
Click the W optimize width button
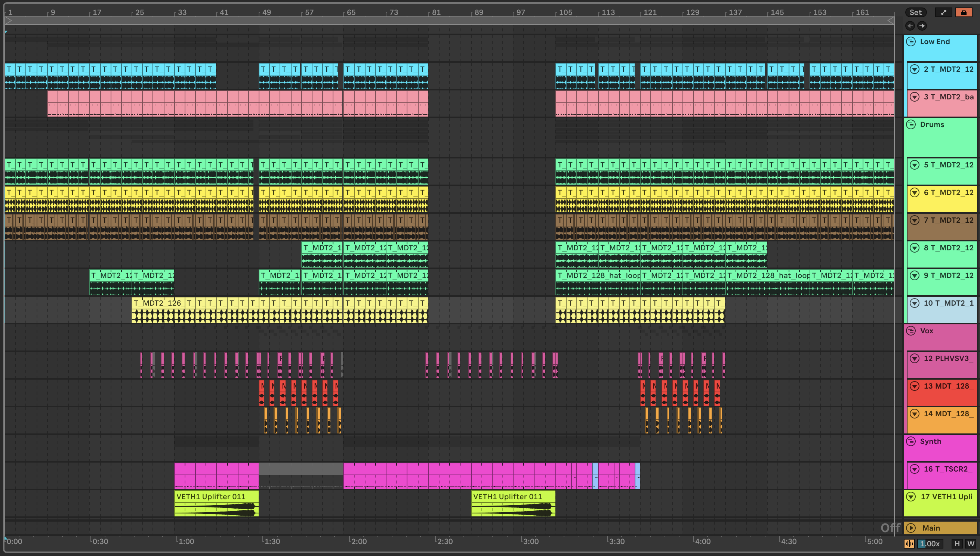coord(970,543)
